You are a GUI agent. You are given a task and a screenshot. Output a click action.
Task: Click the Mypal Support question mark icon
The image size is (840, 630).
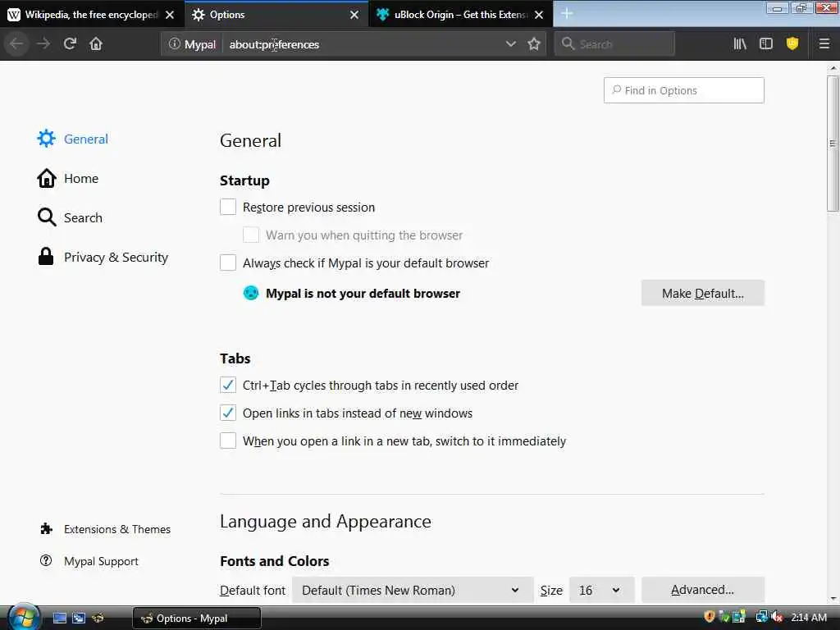[46, 561]
